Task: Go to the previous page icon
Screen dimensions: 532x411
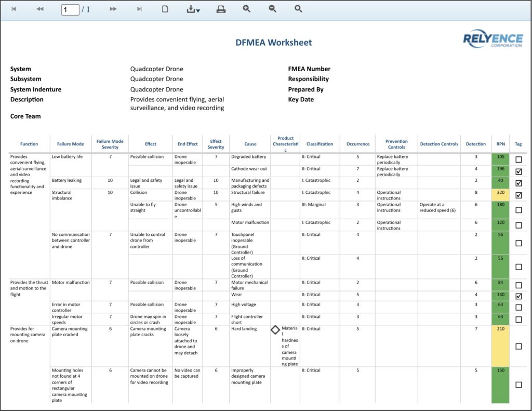Action: (x=39, y=9)
